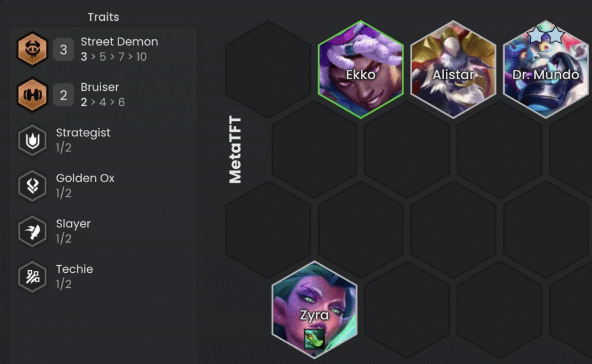Click the Bruiser trait name
The image size is (592, 364).
click(x=99, y=87)
